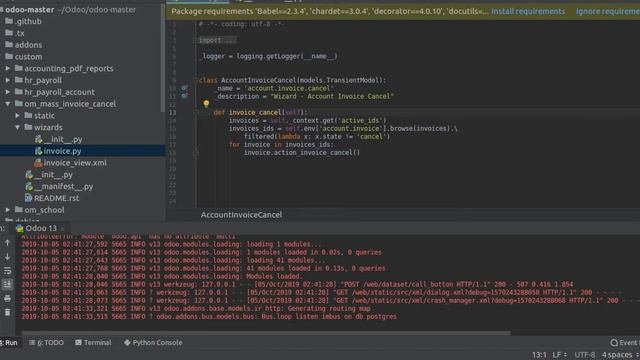The height and width of the screenshot is (360, 640).
Task: Click the 'loading 41 modules' log line
Action: click(x=173, y=260)
